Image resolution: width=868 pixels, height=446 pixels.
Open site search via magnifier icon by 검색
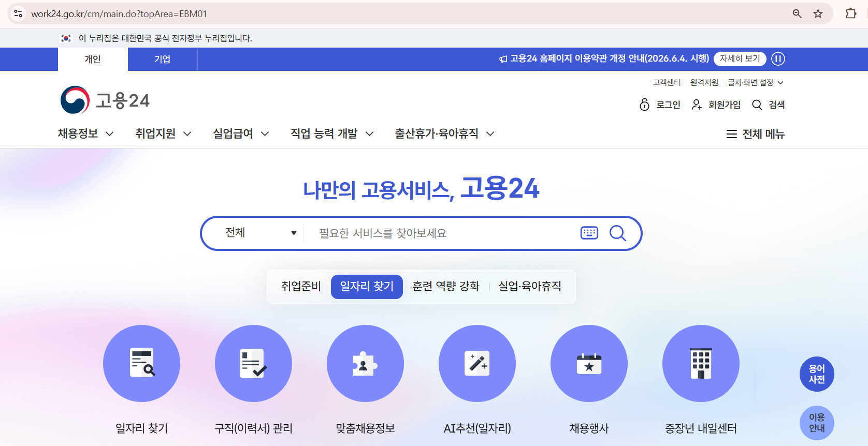point(757,105)
